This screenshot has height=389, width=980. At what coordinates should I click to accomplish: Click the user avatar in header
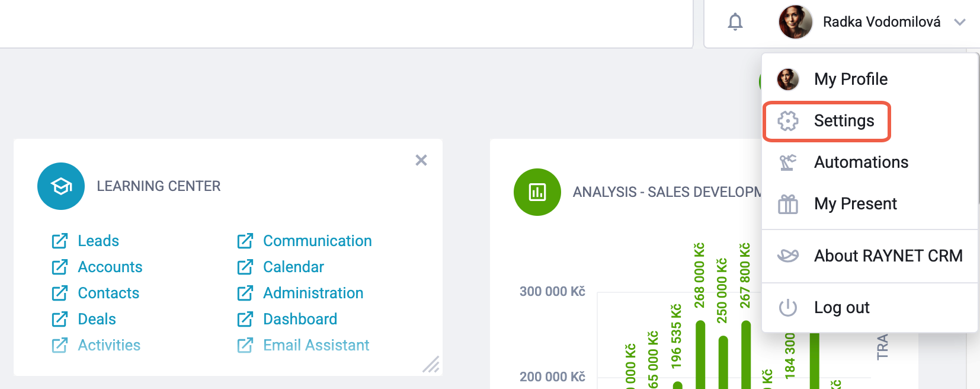(795, 22)
